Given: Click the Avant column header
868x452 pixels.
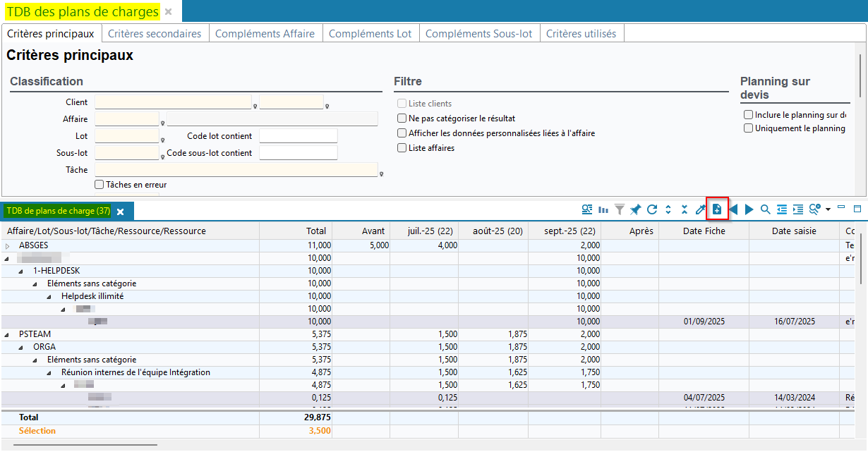Looking at the screenshot, I should [x=360, y=231].
